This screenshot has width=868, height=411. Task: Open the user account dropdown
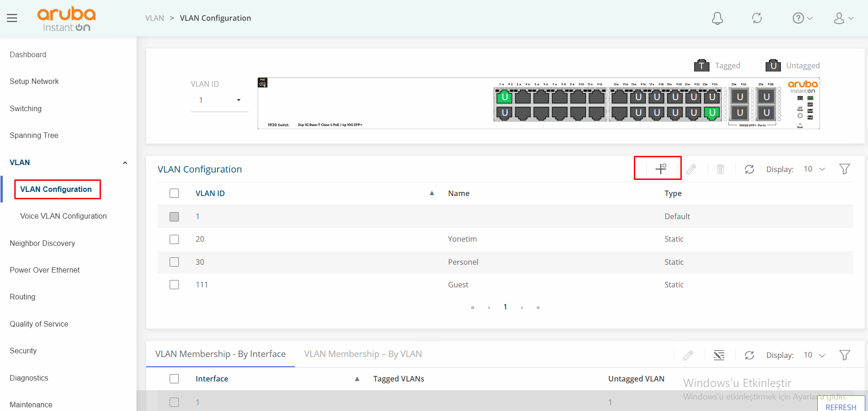point(844,18)
